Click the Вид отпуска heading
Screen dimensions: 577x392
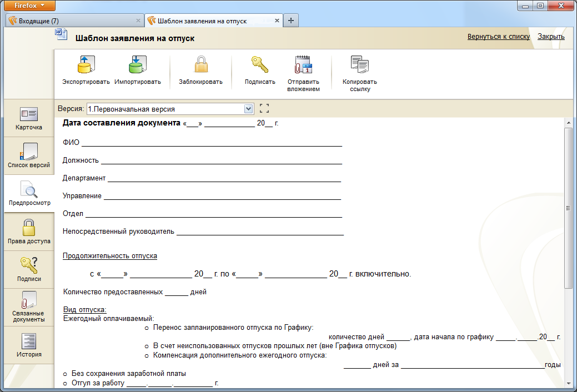84,310
